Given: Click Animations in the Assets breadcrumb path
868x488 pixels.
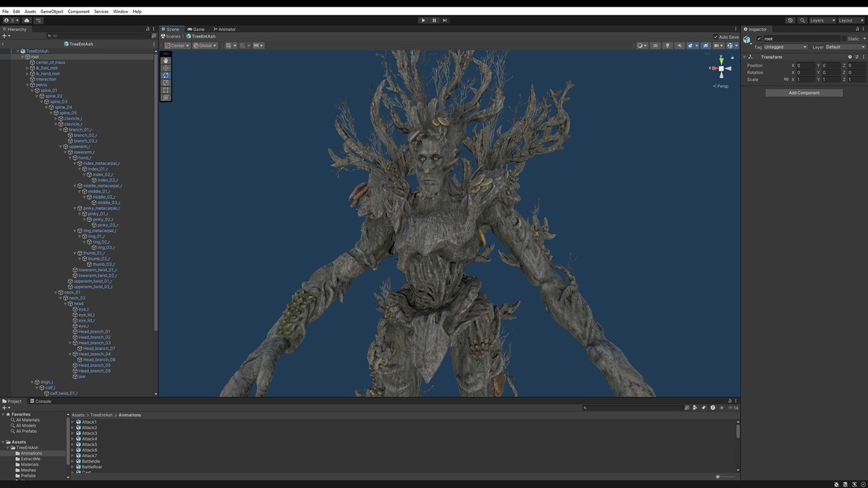Looking at the screenshot, I should point(129,415).
